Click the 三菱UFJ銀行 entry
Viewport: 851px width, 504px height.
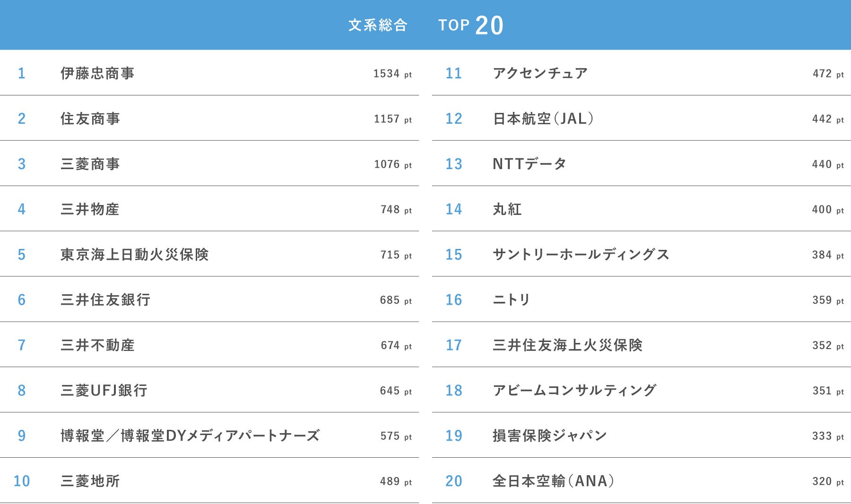104,391
